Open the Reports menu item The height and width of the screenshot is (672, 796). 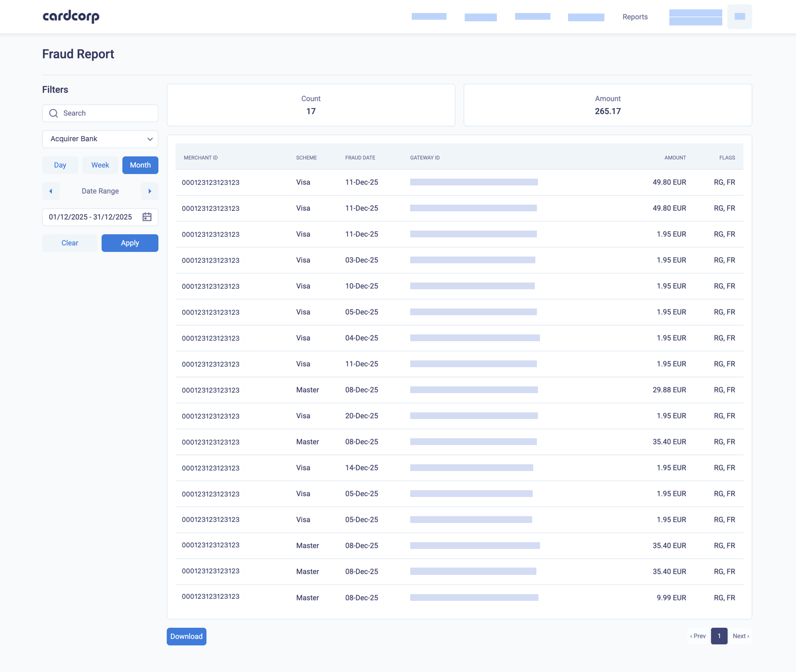tap(635, 17)
